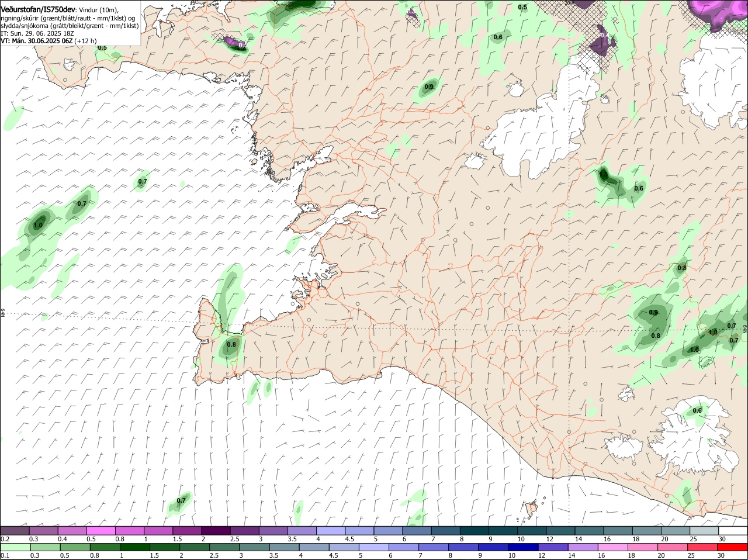
Task: Click the '0.5' value at the map's top edge
Action: pos(522,7)
